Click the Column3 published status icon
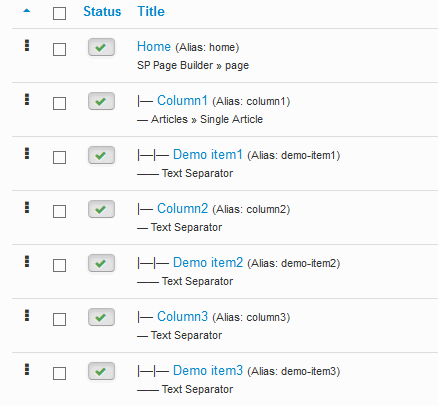The width and height of the screenshot is (438, 406). pos(101,317)
